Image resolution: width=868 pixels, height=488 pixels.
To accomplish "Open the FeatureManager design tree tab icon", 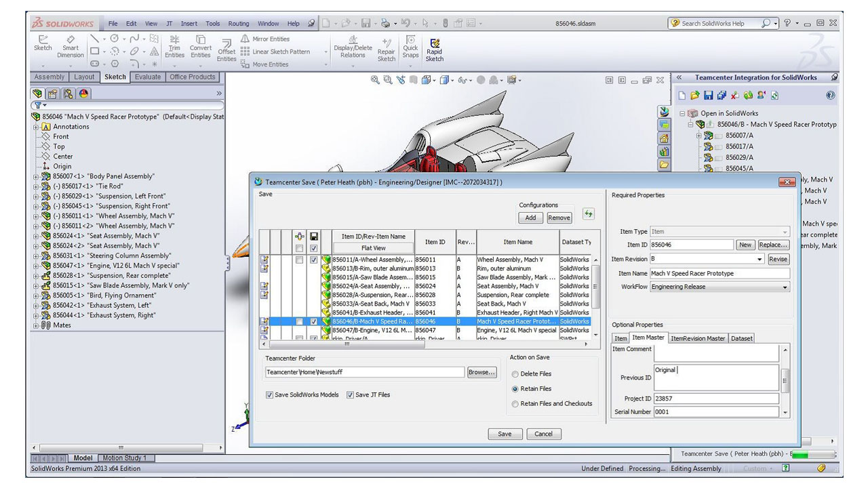I will click(38, 94).
